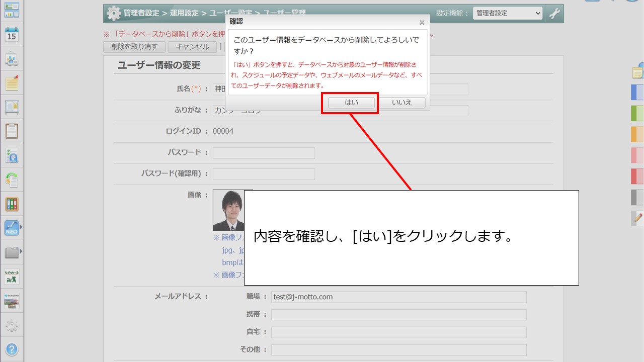Open the yellow memo pad sidebar icon
Image resolution: width=644 pixels, height=362 pixels.
11,83
